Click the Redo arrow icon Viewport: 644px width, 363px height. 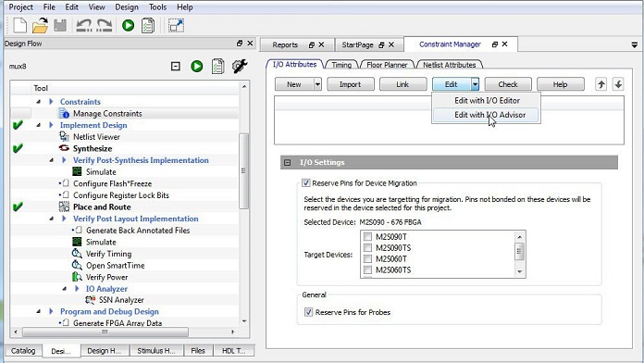105,26
